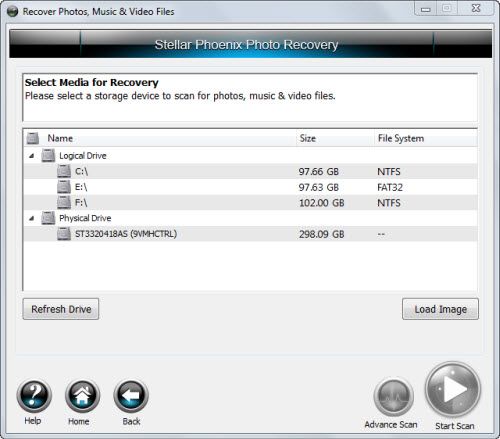
Task: Click the Load Image button
Action: coord(440,309)
